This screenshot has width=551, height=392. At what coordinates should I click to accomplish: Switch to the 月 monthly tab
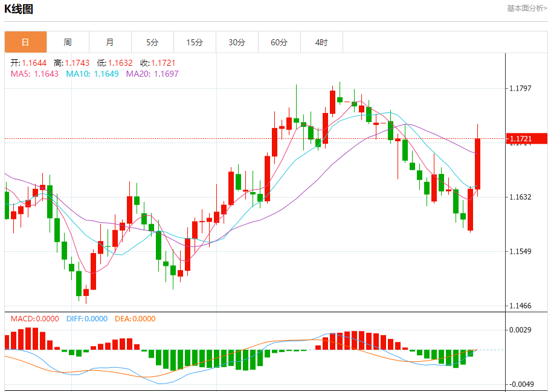[110, 42]
